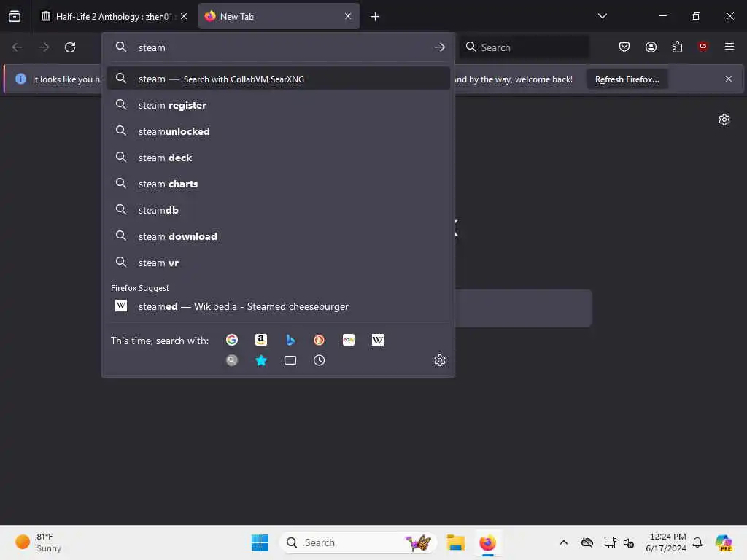
Task: Choose the 'steam download' suggestion
Action: 278,236
